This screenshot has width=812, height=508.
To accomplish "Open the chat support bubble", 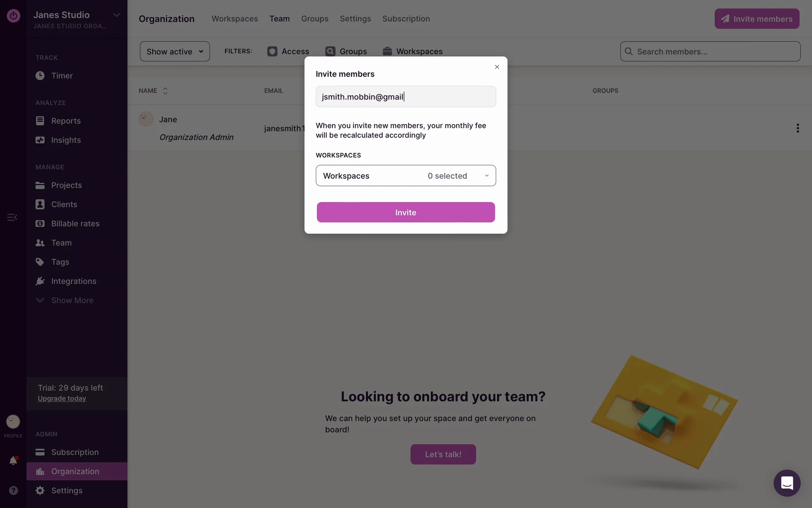I will point(787,483).
